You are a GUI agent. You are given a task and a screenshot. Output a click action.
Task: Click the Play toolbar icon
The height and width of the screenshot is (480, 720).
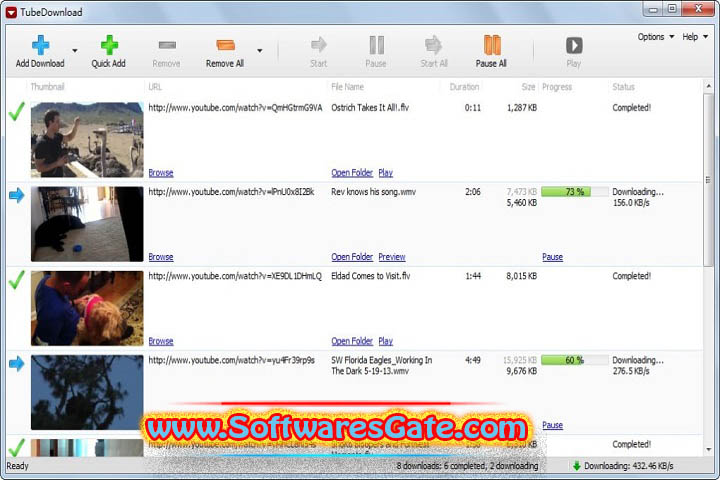pos(574,45)
